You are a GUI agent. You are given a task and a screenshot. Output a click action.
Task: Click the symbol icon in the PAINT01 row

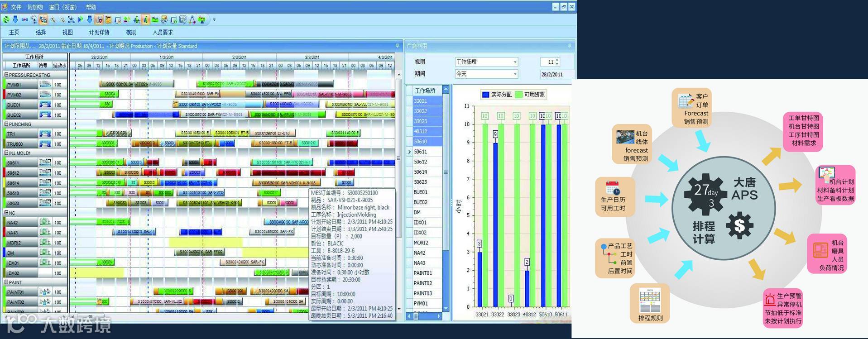point(45,292)
